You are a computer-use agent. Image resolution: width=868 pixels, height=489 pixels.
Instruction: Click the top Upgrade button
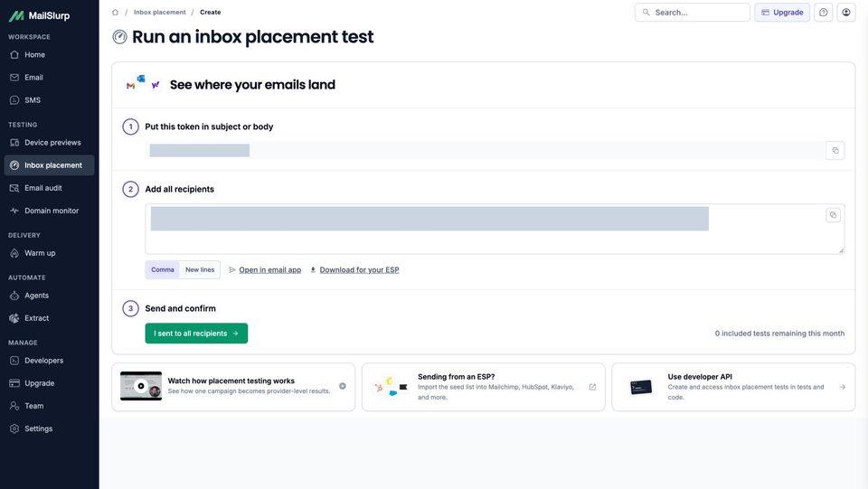pyautogui.click(x=782, y=12)
